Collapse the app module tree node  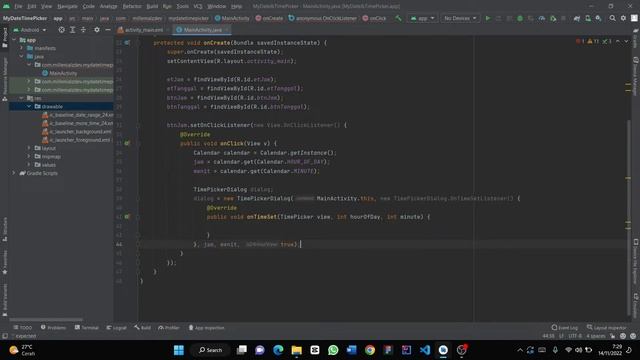(14, 40)
